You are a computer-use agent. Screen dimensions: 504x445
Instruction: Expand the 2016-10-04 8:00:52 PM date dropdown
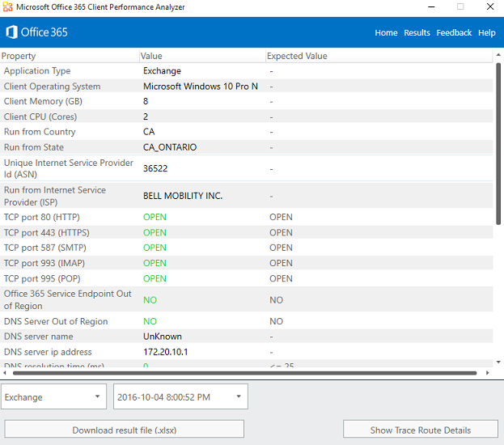[x=180, y=396]
